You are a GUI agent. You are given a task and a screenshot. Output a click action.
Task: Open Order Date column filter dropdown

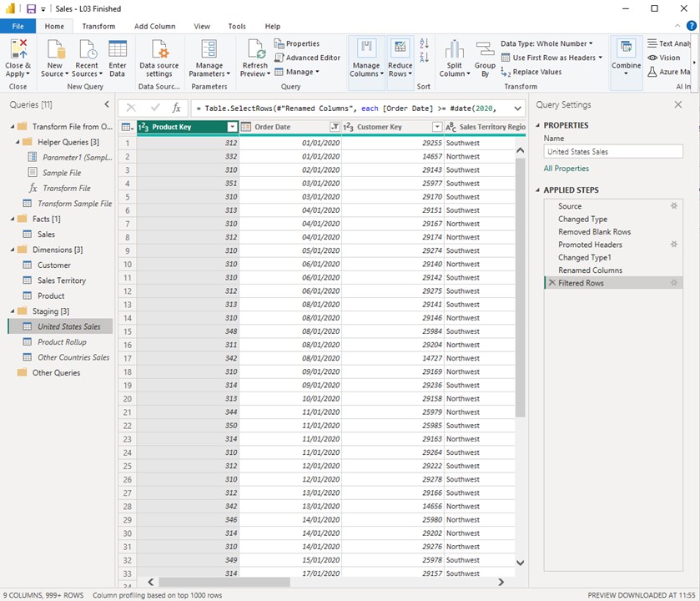click(x=335, y=127)
